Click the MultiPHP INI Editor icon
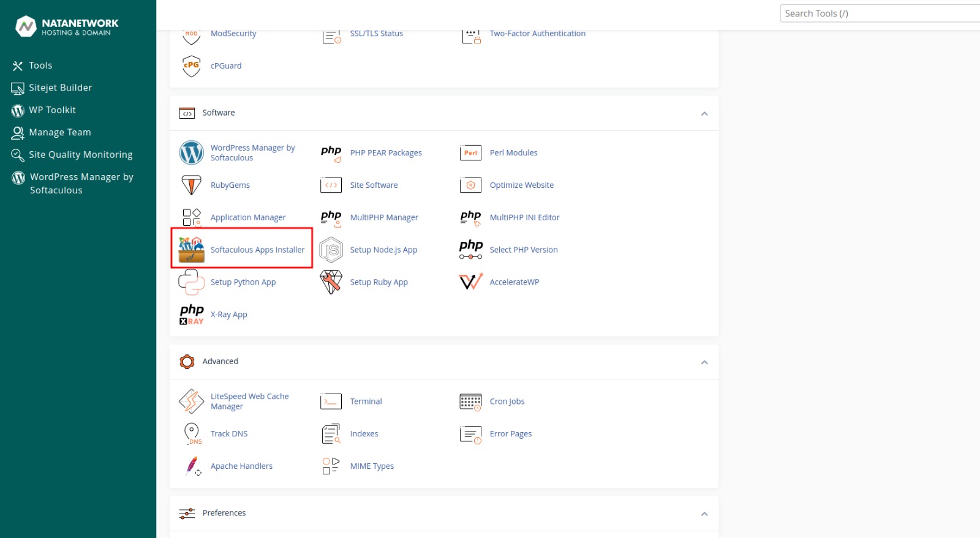 click(x=470, y=217)
